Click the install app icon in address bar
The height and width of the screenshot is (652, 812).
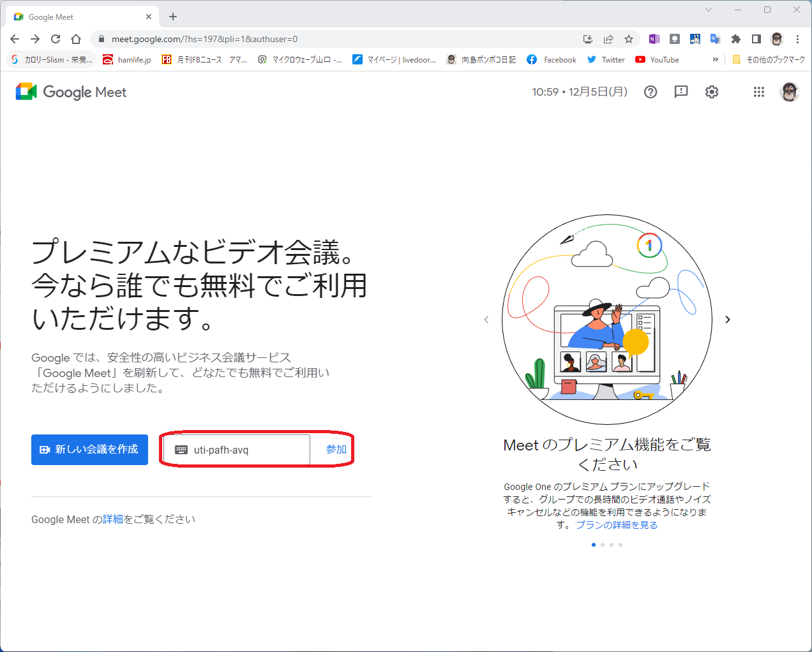588,39
